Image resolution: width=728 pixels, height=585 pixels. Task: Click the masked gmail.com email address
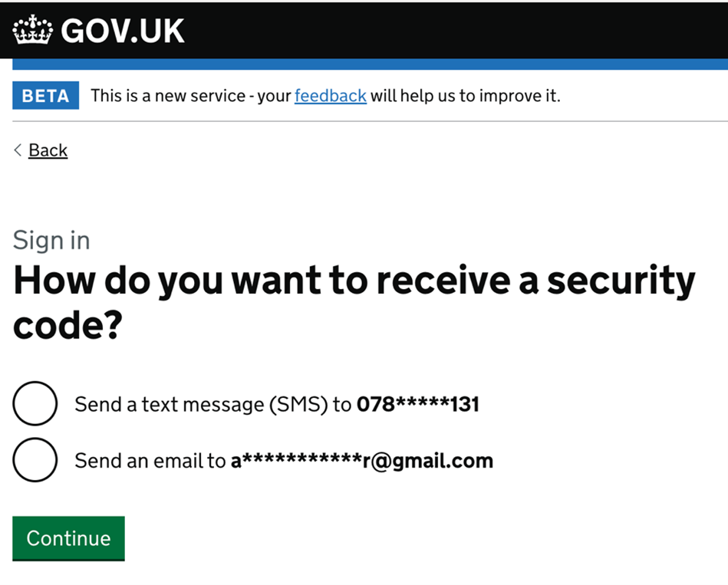point(362,461)
